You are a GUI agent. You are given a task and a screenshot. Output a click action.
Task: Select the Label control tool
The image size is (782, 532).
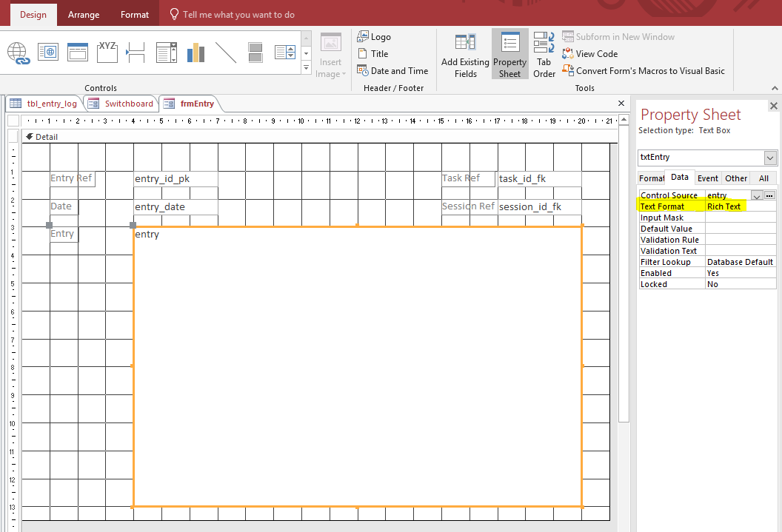tap(107, 52)
